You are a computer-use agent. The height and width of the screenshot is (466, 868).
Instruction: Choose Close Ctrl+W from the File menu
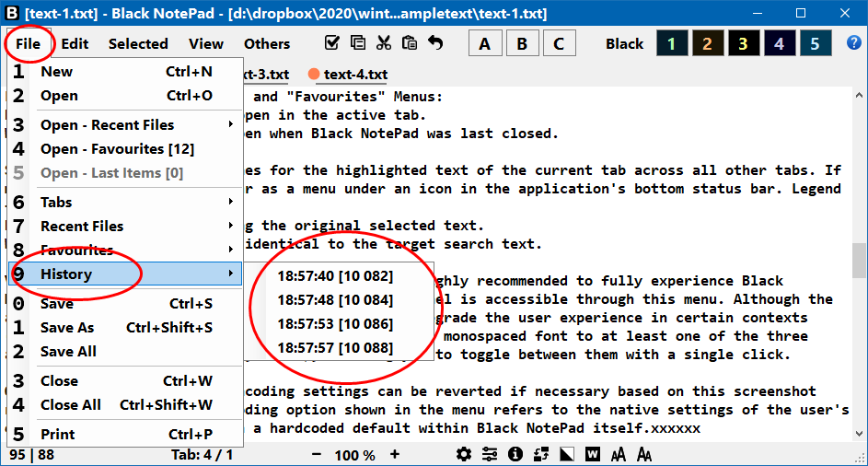[126, 380]
